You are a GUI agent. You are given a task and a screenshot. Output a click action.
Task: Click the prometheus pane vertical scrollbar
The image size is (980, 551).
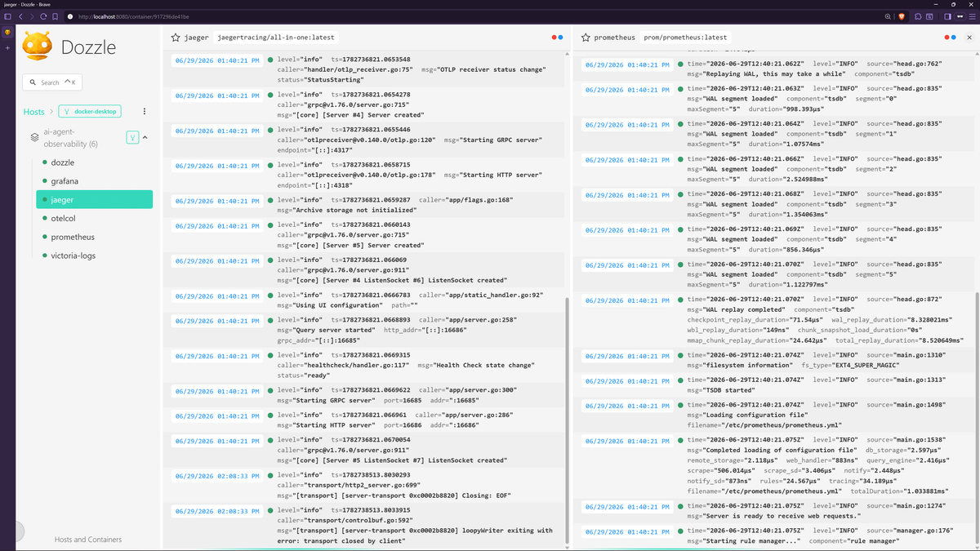click(x=977, y=416)
